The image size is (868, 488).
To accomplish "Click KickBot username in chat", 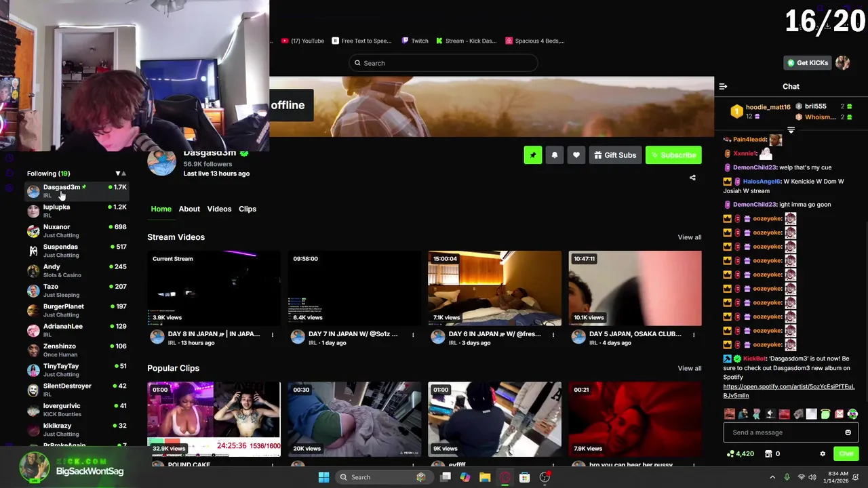I will point(754,359).
